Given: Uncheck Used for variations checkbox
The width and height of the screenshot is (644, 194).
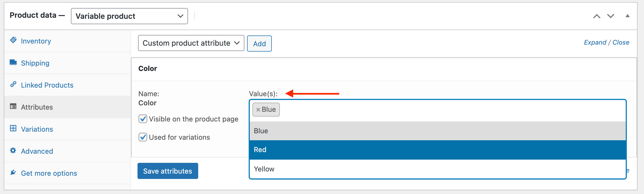Looking at the screenshot, I should point(143,137).
